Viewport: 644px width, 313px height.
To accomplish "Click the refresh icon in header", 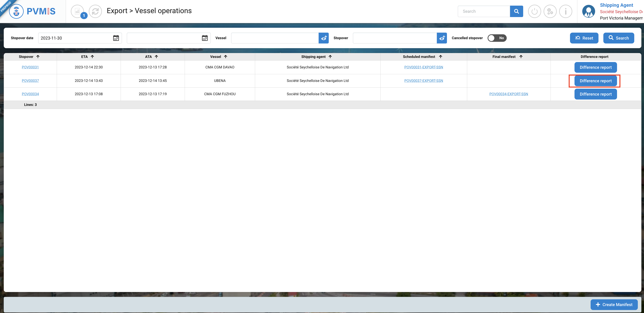I will (95, 11).
